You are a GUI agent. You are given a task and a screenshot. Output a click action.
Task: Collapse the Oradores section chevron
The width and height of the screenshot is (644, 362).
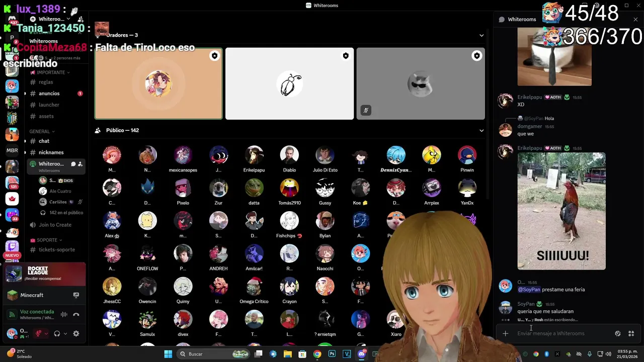pyautogui.click(x=481, y=35)
